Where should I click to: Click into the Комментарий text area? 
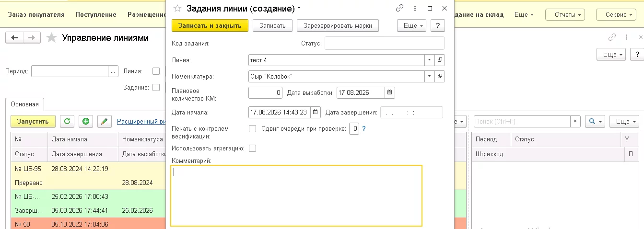coord(296,195)
